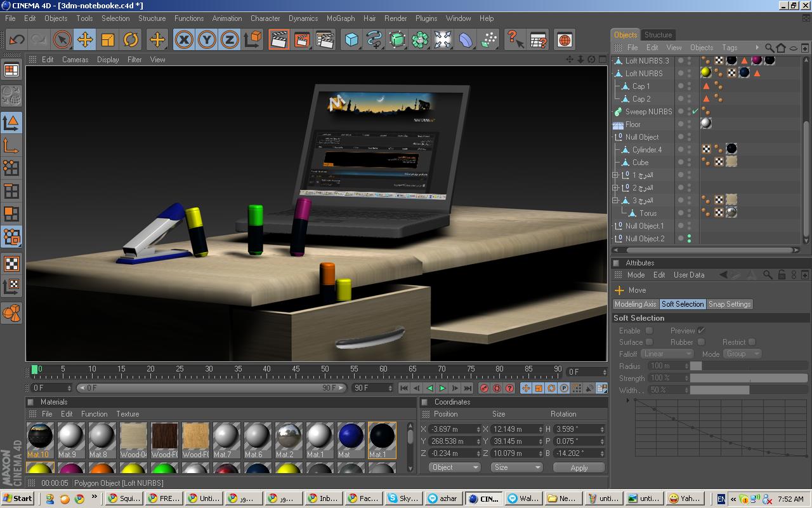This screenshot has height=508, width=812.
Task: Toggle visibility dots for Null Object.2
Action: click(690, 239)
